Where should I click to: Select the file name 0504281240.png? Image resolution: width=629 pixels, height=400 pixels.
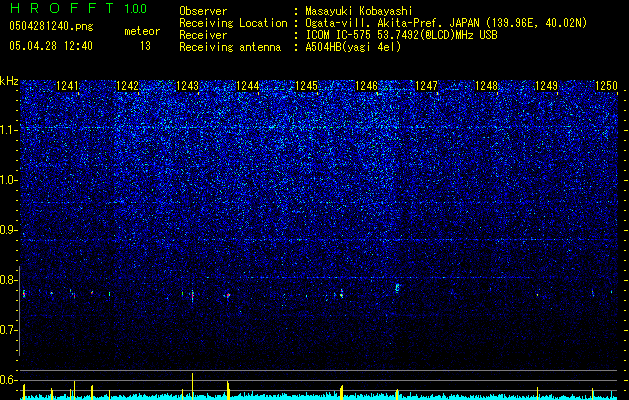pos(51,27)
